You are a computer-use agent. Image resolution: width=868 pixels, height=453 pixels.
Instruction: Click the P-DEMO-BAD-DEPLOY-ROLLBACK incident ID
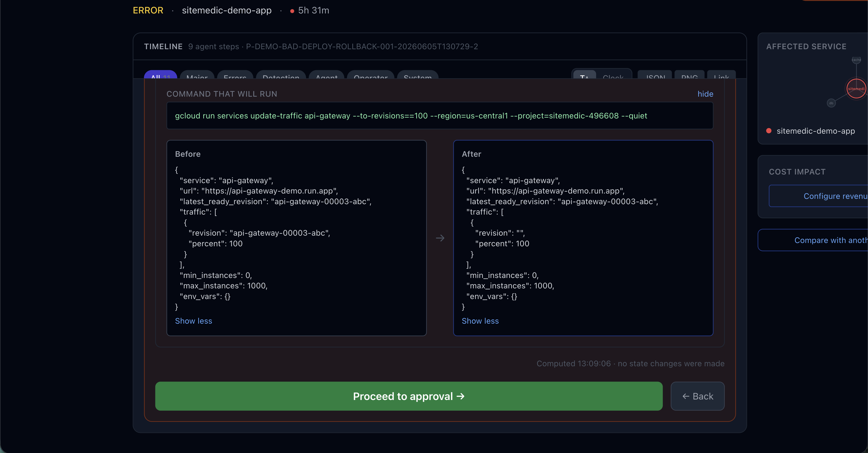[x=362, y=46]
